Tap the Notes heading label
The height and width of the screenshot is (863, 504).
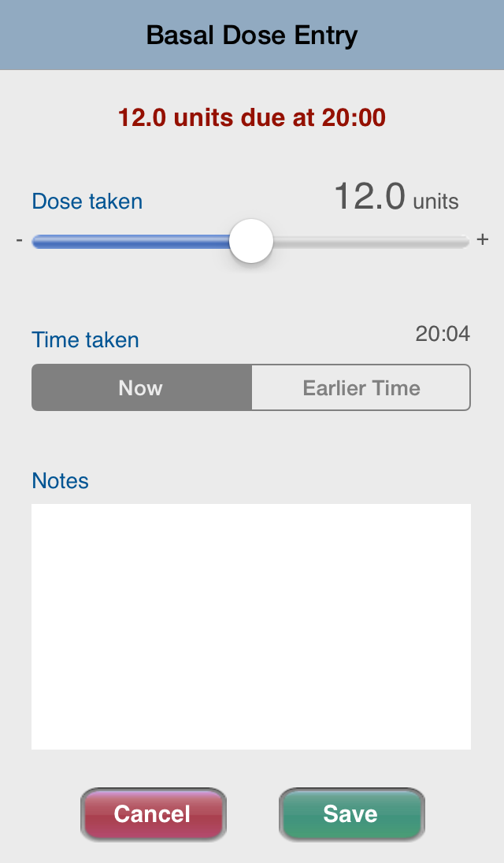(x=60, y=480)
